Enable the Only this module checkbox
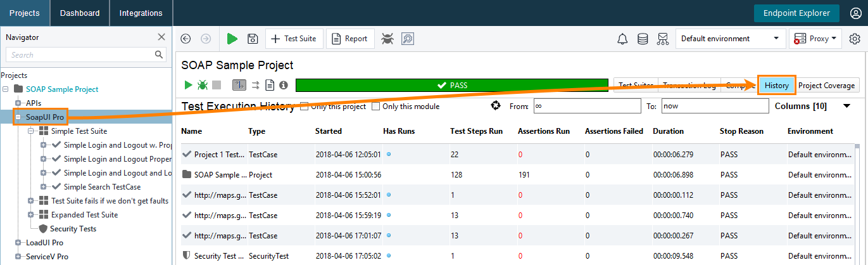The width and height of the screenshot is (868, 265). pyautogui.click(x=376, y=106)
